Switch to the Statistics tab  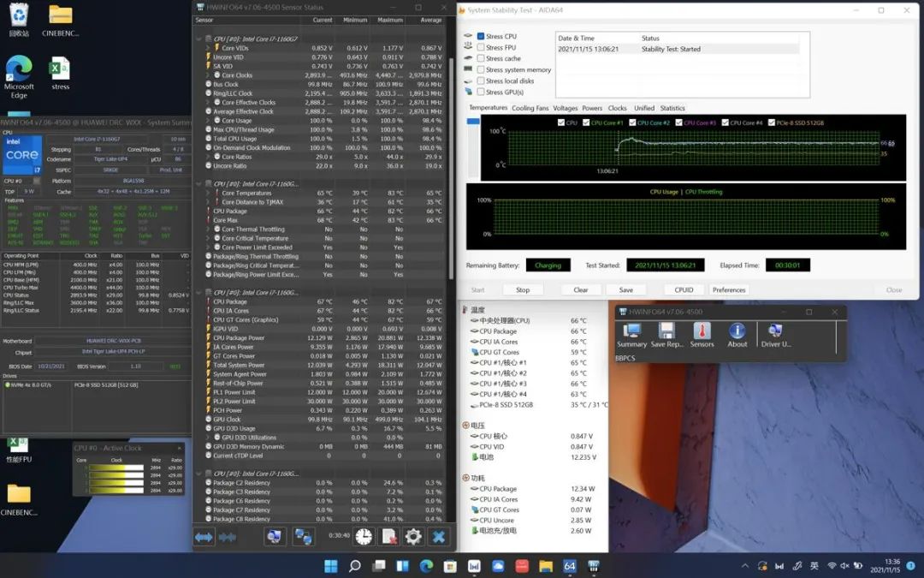point(672,108)
